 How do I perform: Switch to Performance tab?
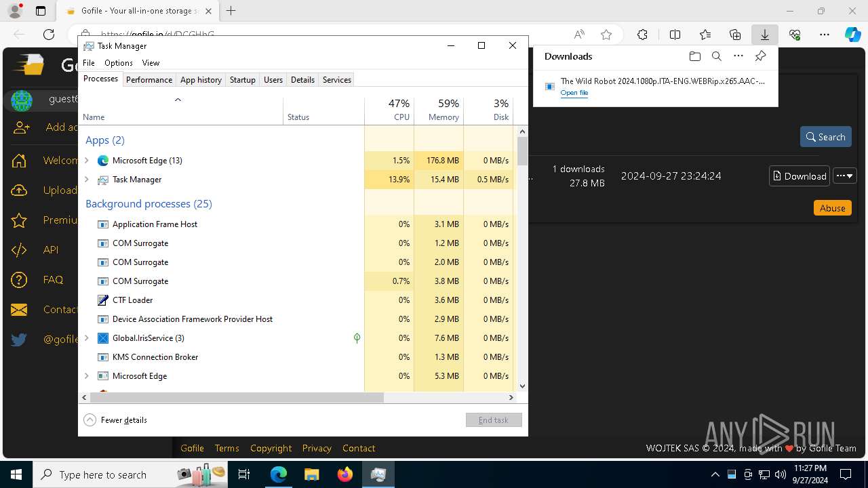click(x=149, y=80)
